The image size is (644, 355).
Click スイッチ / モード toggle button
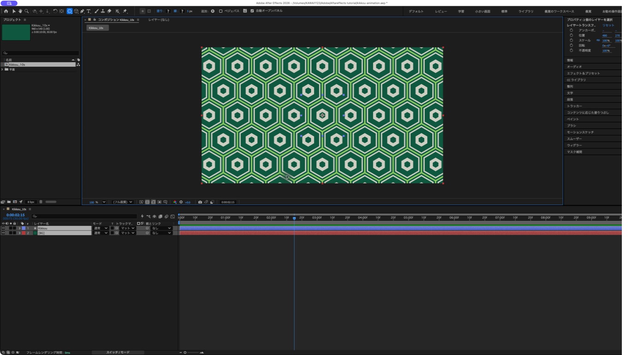click(118, 353)
